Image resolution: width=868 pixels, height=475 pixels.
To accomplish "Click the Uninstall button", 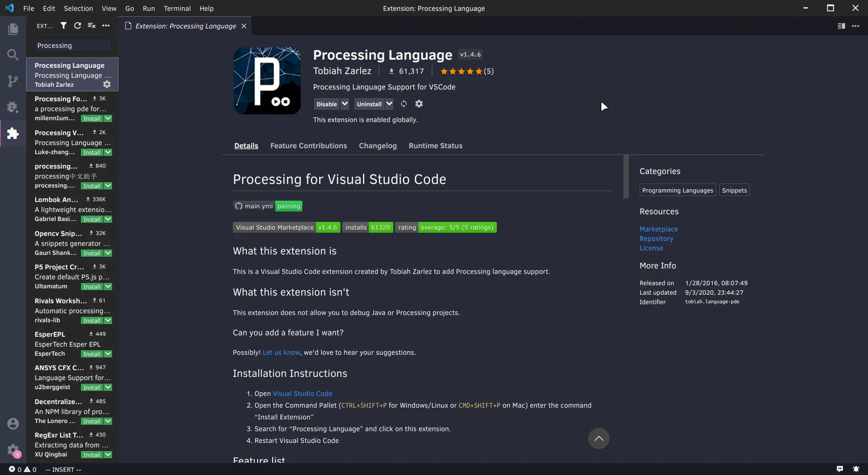I will coord(369,104).
